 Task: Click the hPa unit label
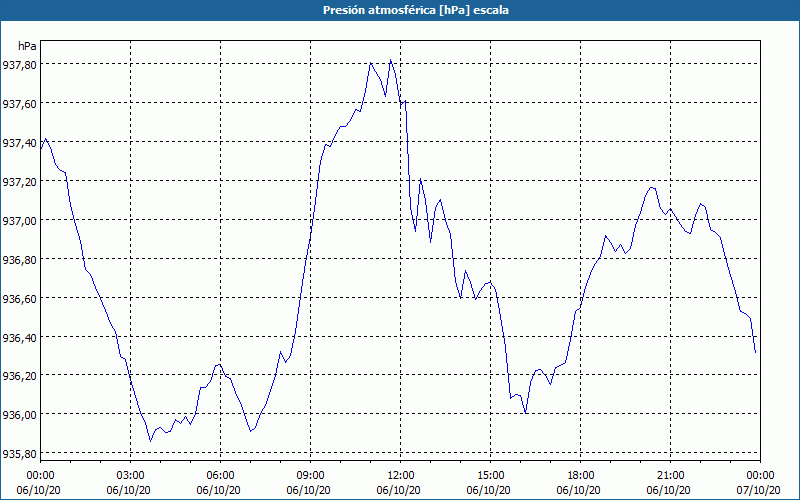tap(27, 46)
